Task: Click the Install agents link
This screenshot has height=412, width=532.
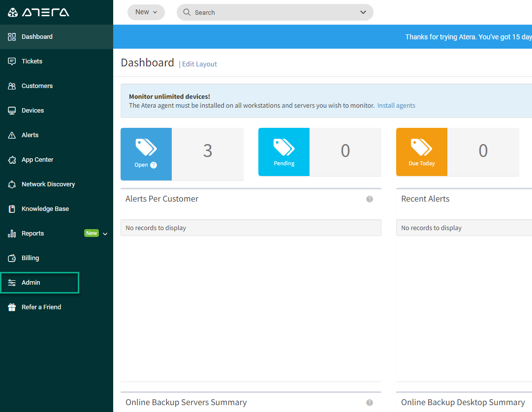Action: pyautogui.click(x=396, y=105)
